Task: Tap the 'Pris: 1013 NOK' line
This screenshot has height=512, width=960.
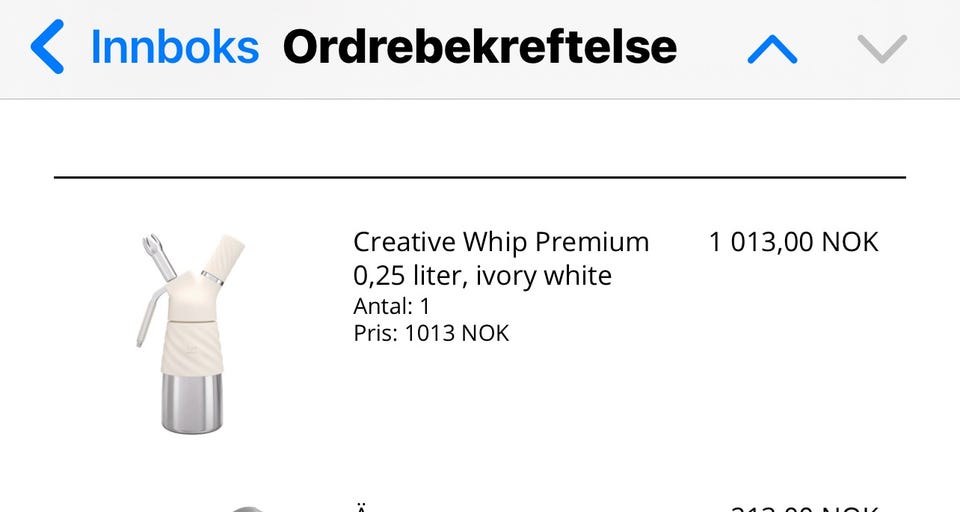Action: 431,334
